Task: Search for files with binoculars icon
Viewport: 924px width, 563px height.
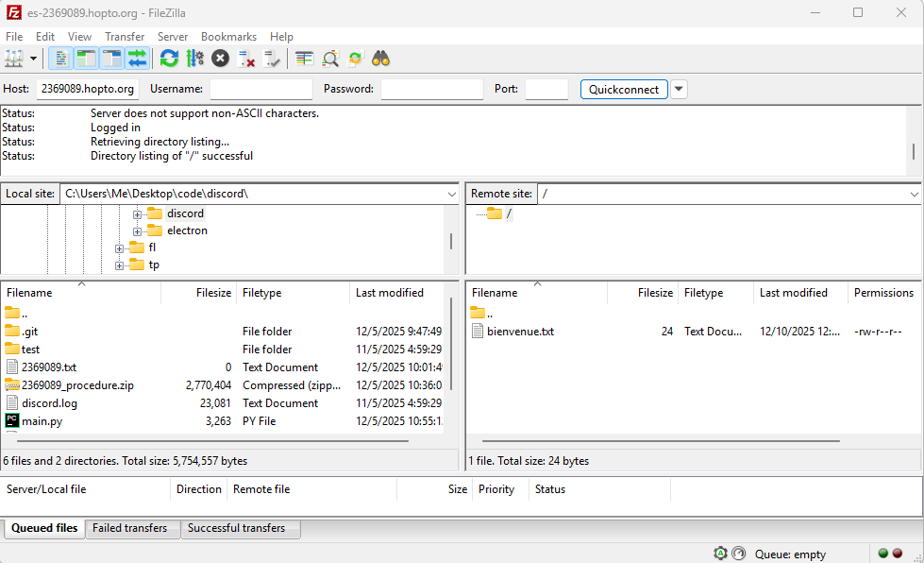Action: point(381,59)
